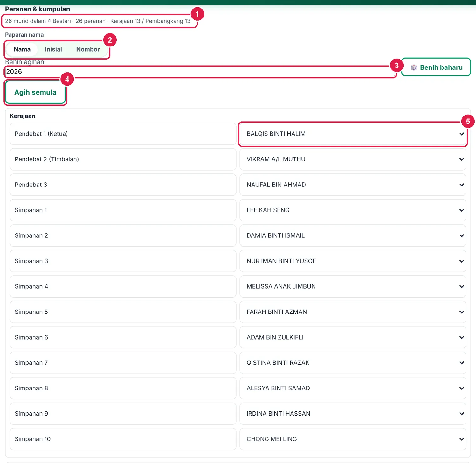The height and width of the screenshot is (463, 476).
Task: Open the Simpanan 6 student dropdown
Action: [353, 338]
